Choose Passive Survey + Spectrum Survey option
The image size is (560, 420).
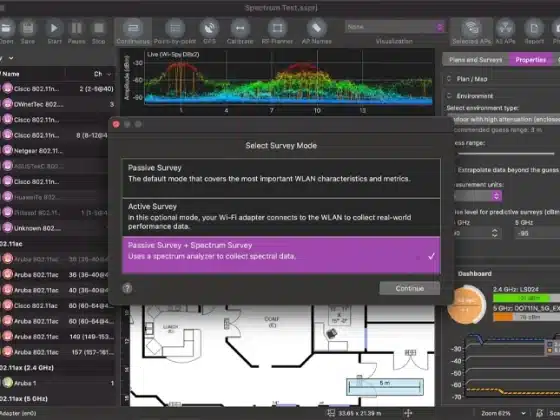coord(281,255)
